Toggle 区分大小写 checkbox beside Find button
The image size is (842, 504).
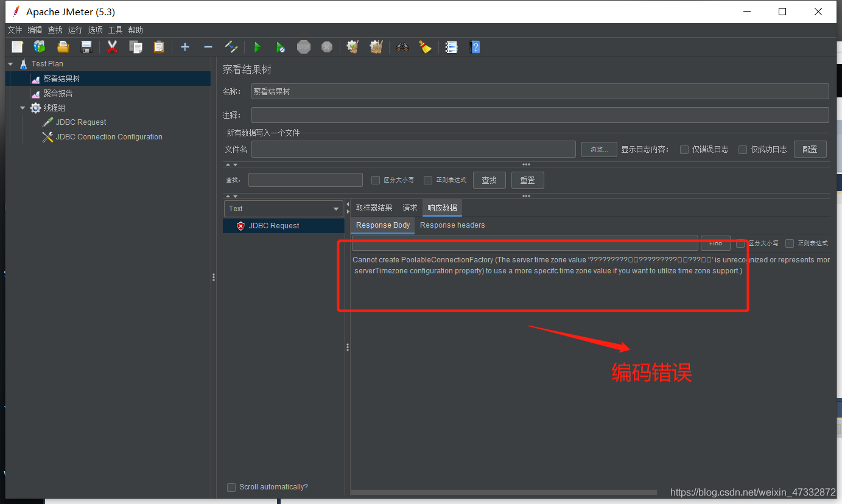pos(740,243)
